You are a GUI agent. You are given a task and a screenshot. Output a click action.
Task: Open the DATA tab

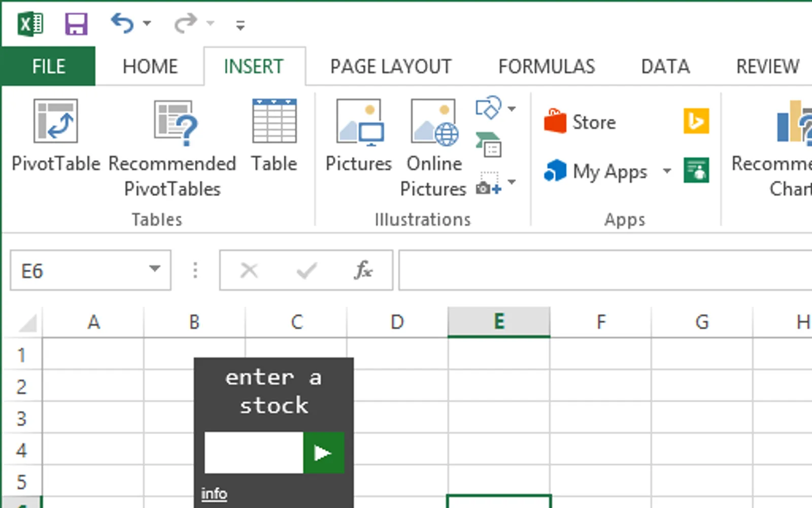coord(665,66)
